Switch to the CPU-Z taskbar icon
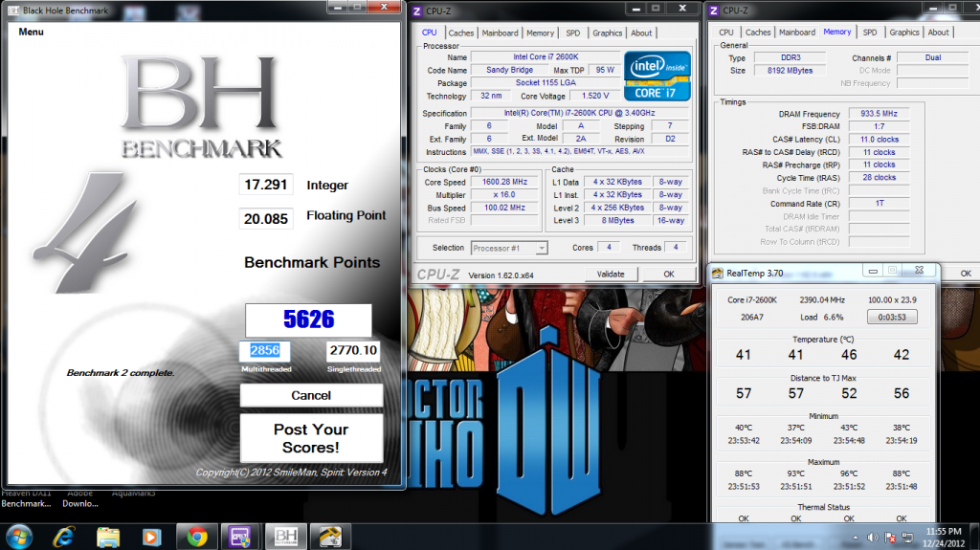The width and height of the screenshot is (980, 550). [240, 537]
